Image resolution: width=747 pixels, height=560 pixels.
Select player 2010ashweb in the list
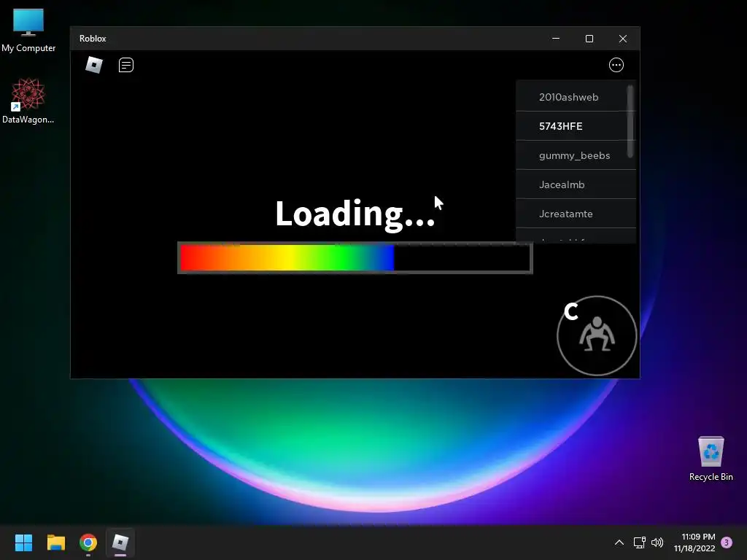coord(576,97)
